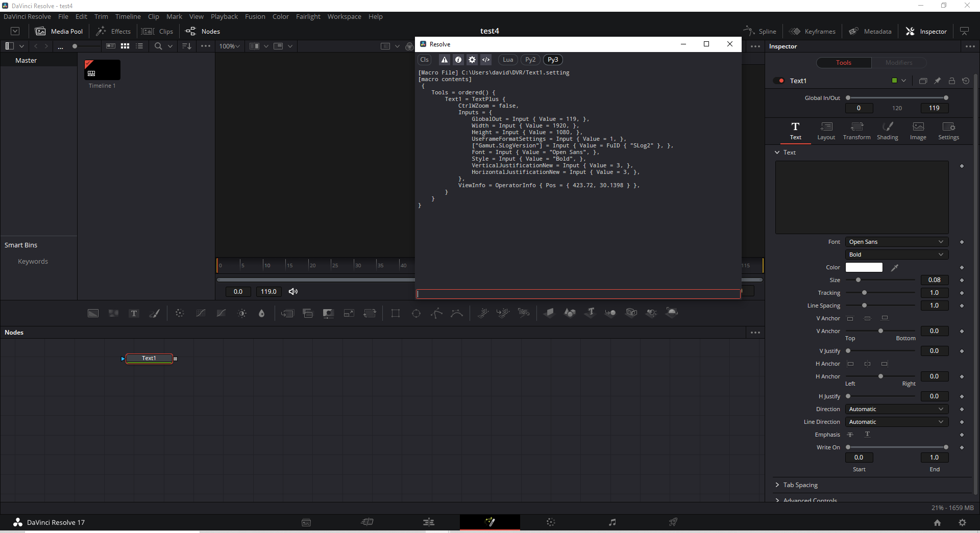The height and width of the screenshot is (533, 980).
Task: Add an Ellipse mask tool
Action: coord(416,313)
